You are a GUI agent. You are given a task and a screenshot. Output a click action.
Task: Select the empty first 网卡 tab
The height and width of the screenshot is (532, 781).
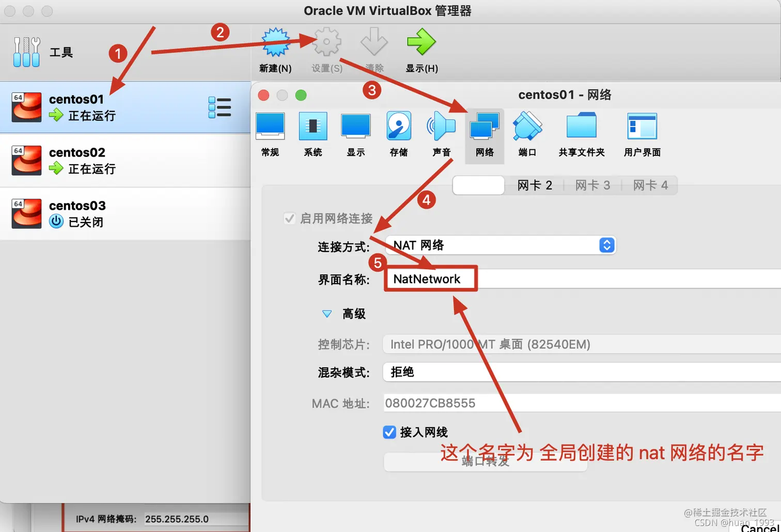[478, 185]
